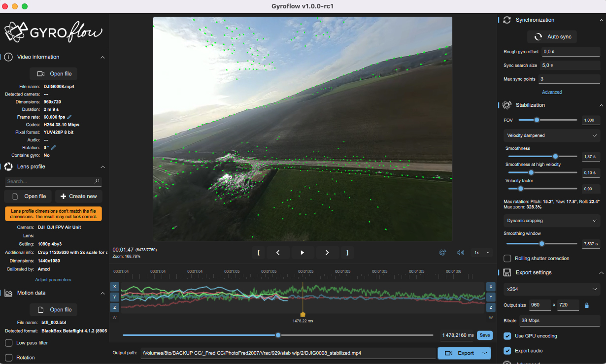Toggle the X axis on the chart's right side
The height and width of the screenshot is (364, 606).
pyautogui.click(x=491, y=287)
